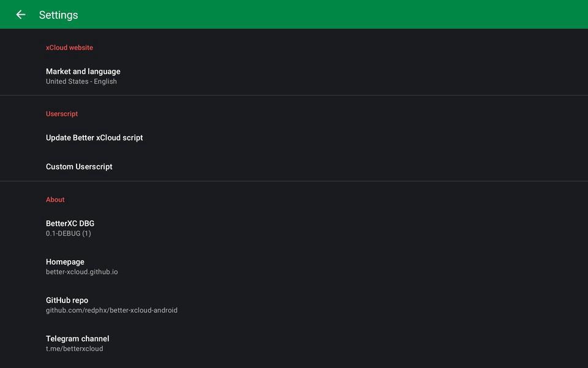Navigate back using the arrow icon

click(20, 14)
